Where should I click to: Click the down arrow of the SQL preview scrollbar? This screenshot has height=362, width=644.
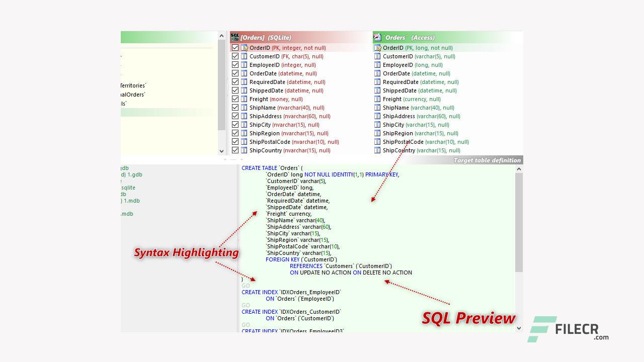tap(519, 328)
